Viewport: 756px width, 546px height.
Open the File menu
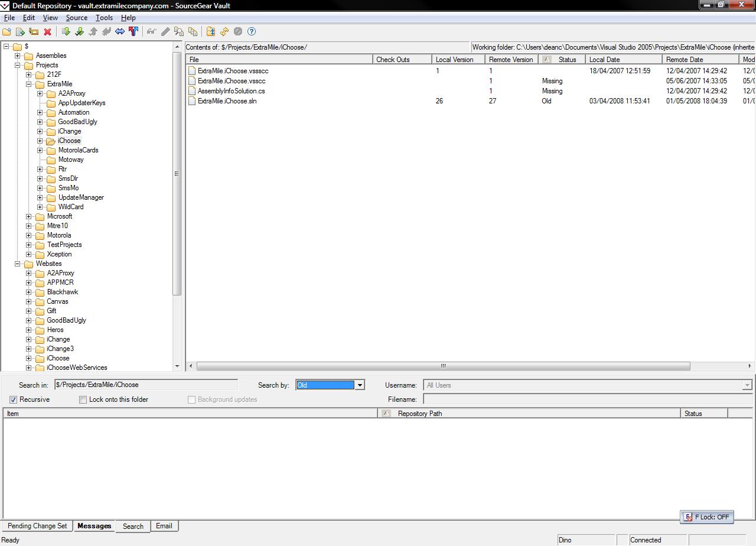[9, 18]
